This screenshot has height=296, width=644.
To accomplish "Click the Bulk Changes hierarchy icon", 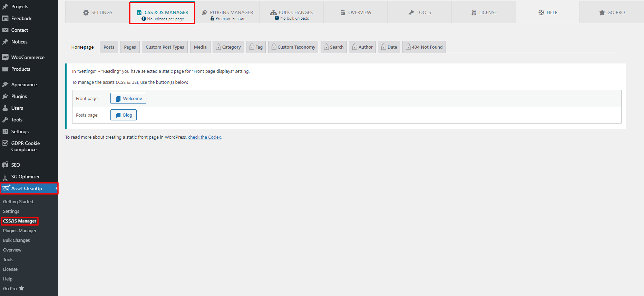I will pyautogui.click(x=273, y=12).
